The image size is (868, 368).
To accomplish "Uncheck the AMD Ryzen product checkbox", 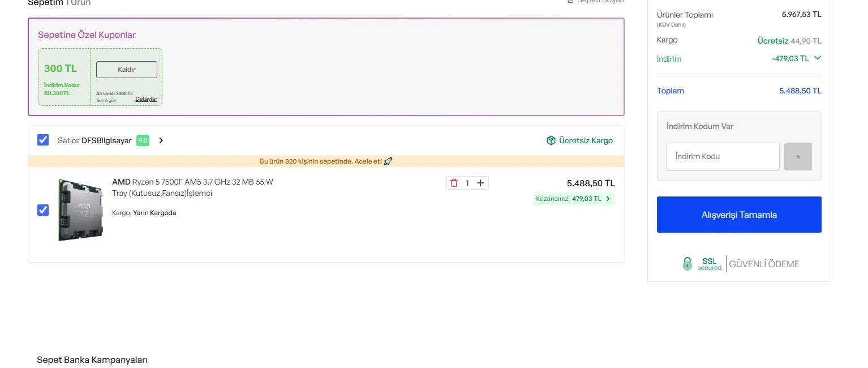I will pos(43,210).
